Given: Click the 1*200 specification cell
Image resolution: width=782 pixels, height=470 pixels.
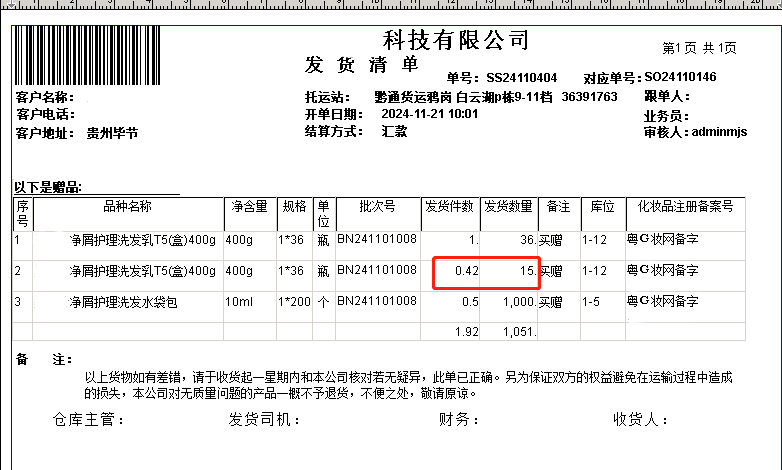Looking at the screenshot, I should [x=295, y=302].
